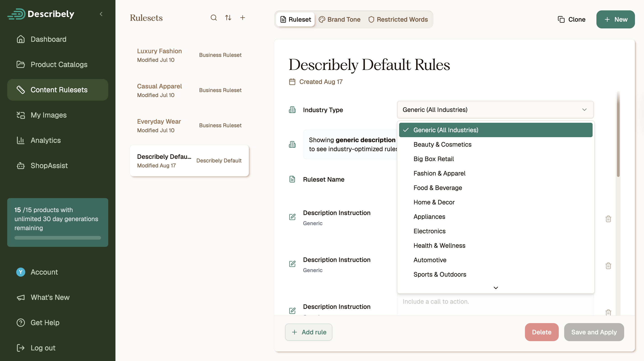The width and height of the screenshot is (644, 361).
Task: Click Save and Apply button
Action: coord(594,332)
